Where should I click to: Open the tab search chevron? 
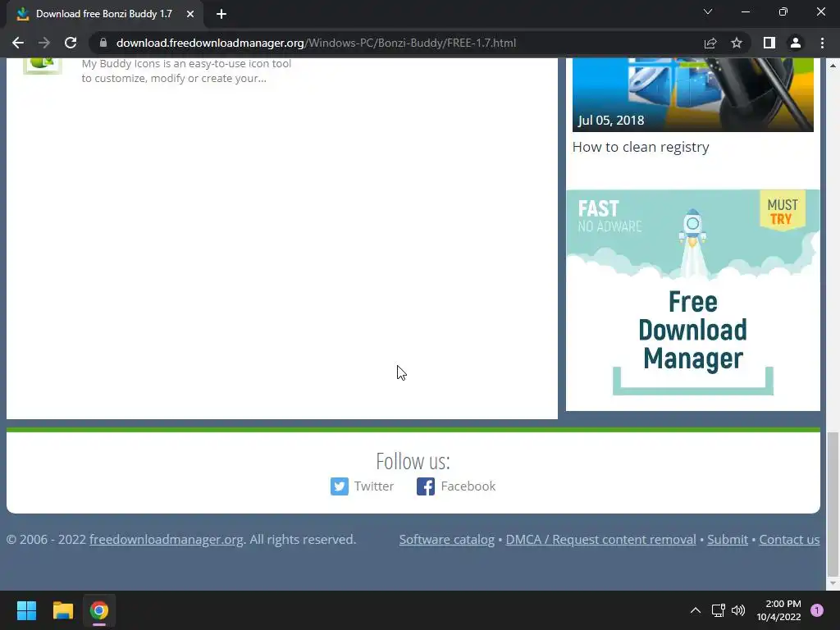pos(708,11)
